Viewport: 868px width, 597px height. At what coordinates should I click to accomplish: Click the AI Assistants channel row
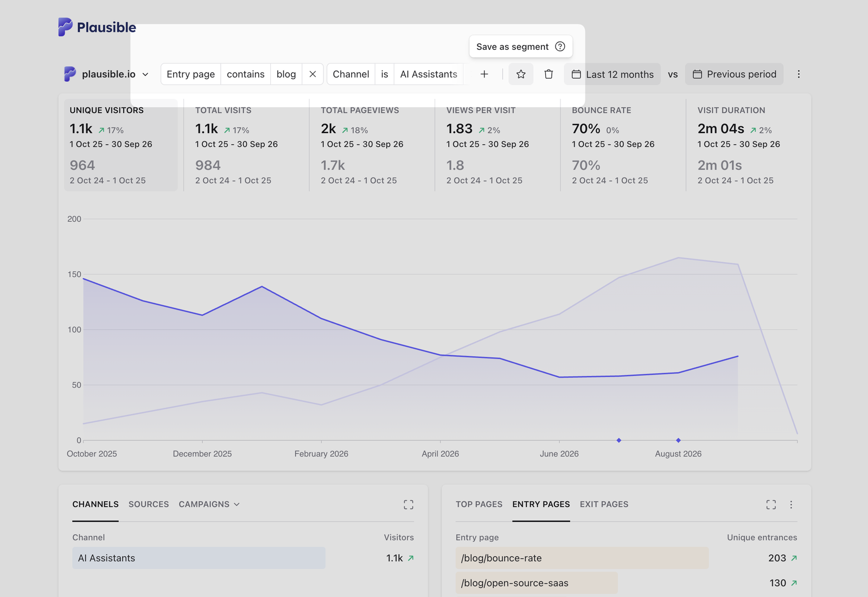click(x=243, y=558)
